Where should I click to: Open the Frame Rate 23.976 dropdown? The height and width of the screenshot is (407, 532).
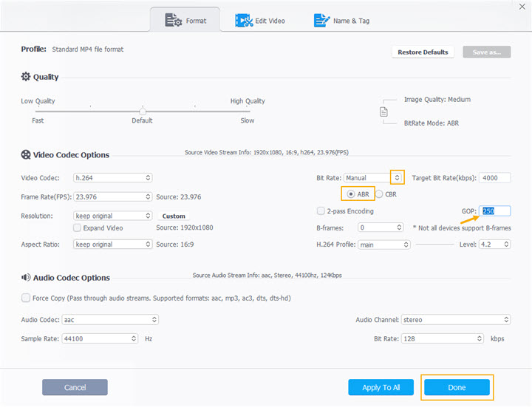click(x=112, y=196)
